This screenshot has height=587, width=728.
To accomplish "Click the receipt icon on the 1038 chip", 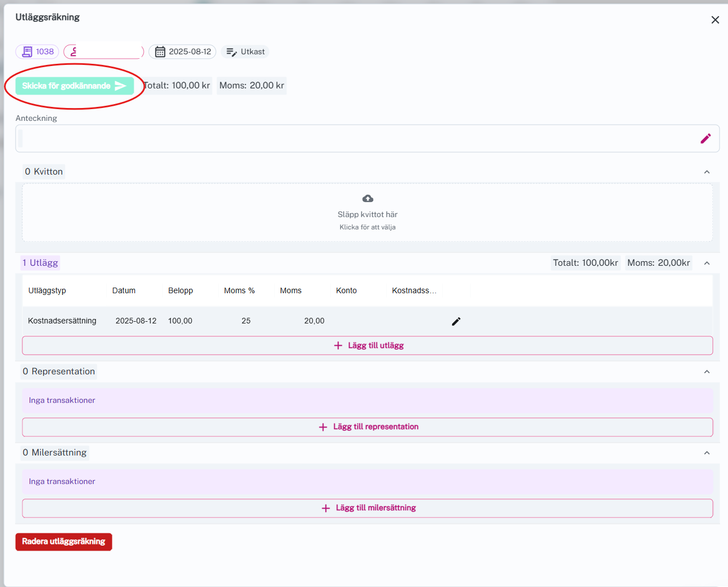I will point(27,52).
